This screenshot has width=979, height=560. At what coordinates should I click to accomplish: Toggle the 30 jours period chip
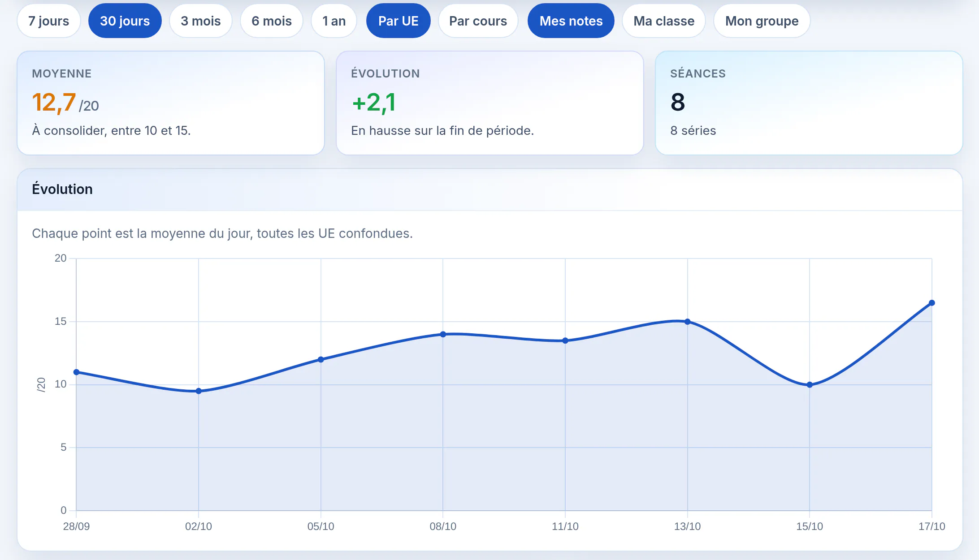coord(125,21)
